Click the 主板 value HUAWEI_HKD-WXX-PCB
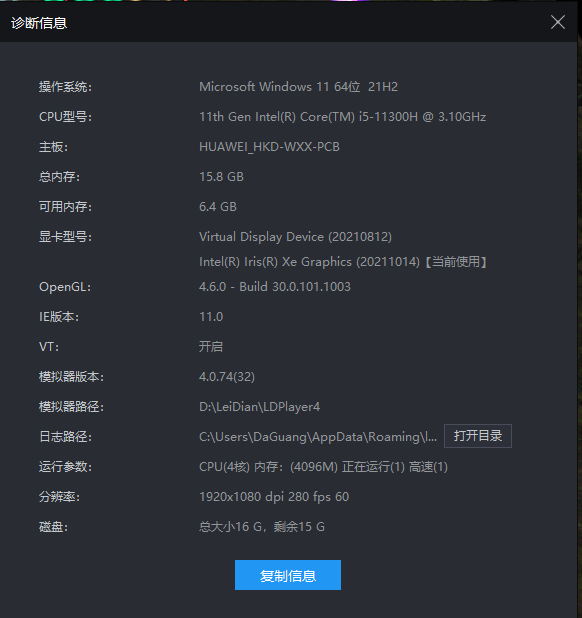 click(x=269, y=147)
